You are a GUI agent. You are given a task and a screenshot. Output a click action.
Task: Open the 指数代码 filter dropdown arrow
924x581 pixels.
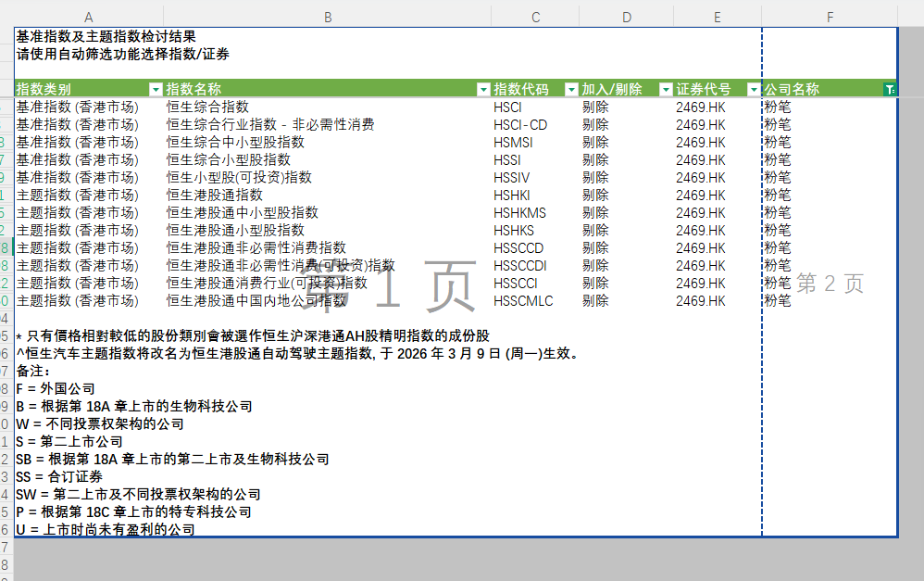pyautogui.click(x=571, y=89)
